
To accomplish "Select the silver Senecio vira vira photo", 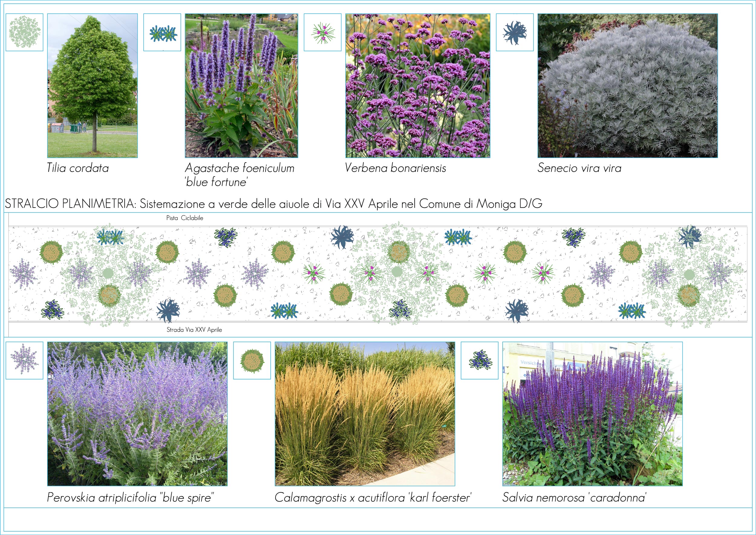I will 627,86.
